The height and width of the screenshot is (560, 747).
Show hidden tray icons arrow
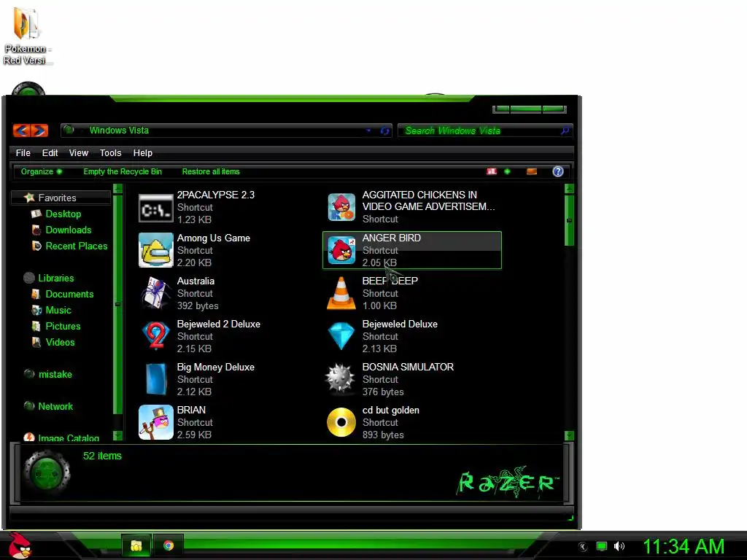(x=583, y=547)
